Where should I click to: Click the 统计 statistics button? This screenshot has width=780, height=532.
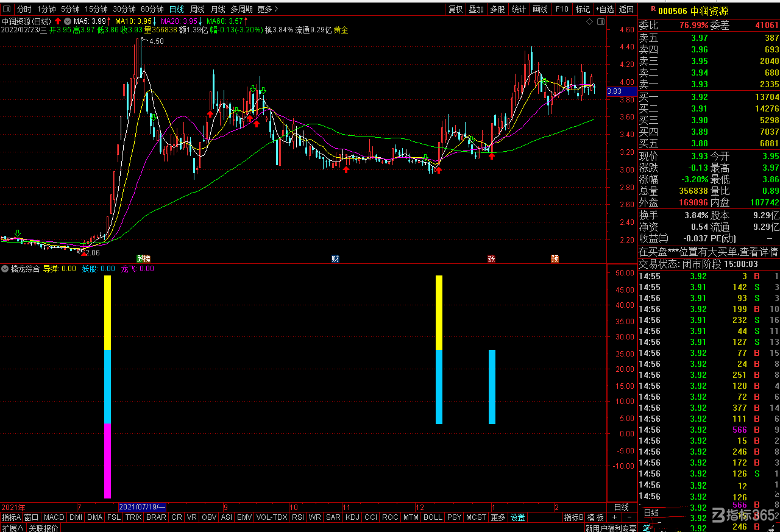tap(519, 9)
